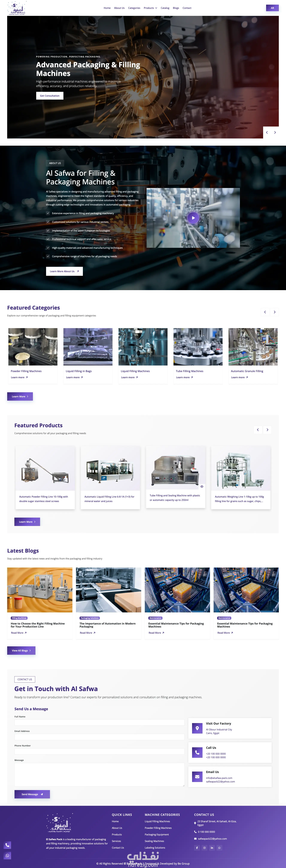
Task: Open the Automatic Granule Filling category image
Action: click(x=253, y=347)
